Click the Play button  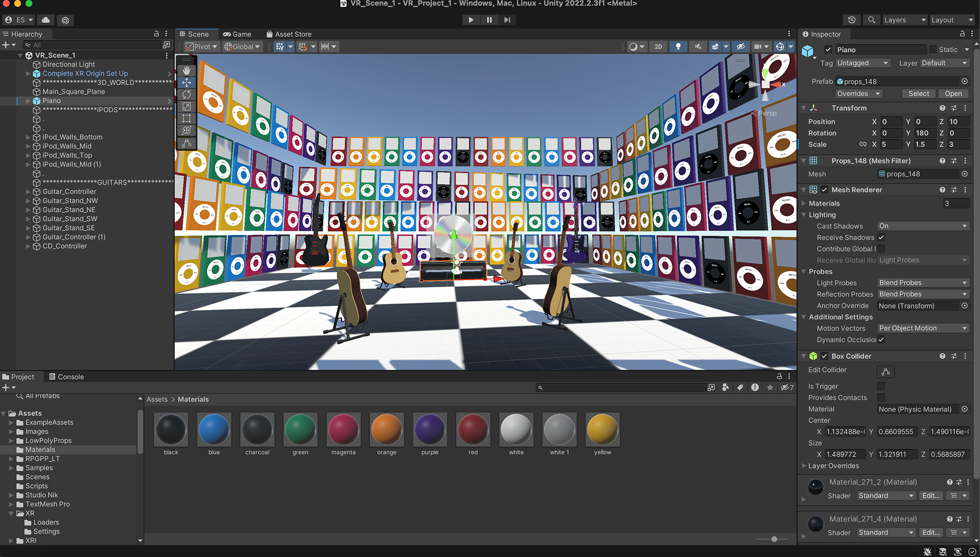click(471, 20)
